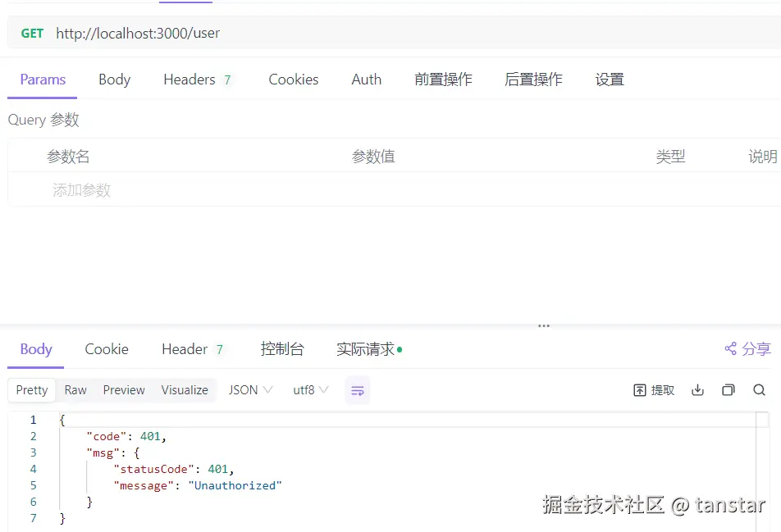The width and height of the screenshot is (781, 532).
Task: Open the request Cookies tab
Action: coord(294,80)
